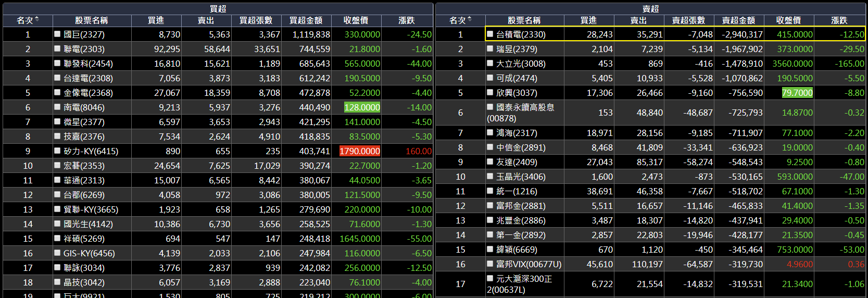Sort 買超 table by 名次 arrows
The image size is (868, 298).
click(37, 20)
